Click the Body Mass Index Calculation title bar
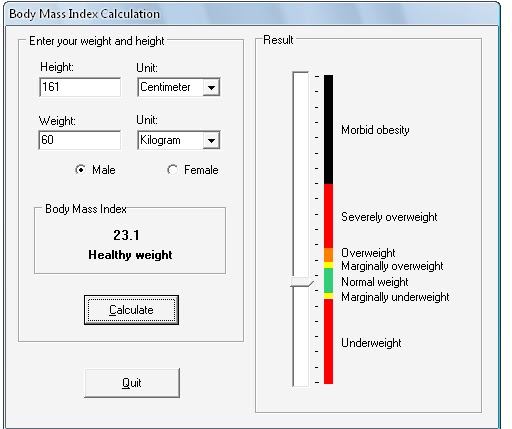512x429 pixels. pos(252,14)
